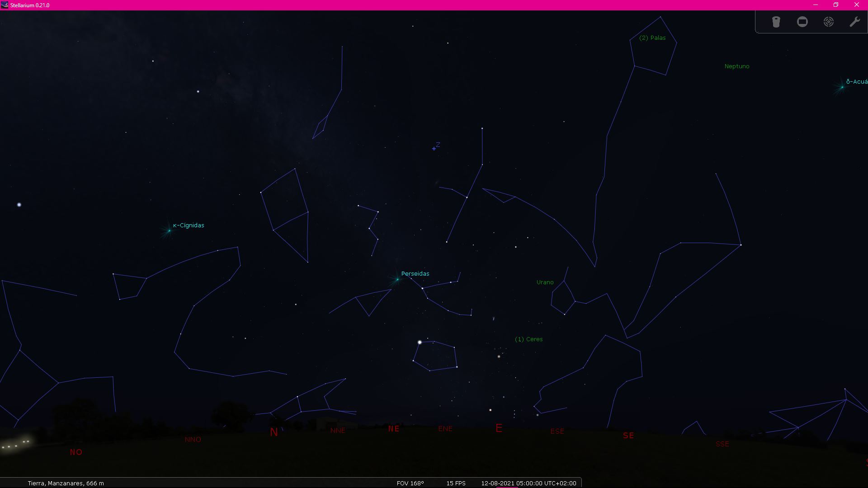Toggle the CCD sensor frame icon

(802, 22)
